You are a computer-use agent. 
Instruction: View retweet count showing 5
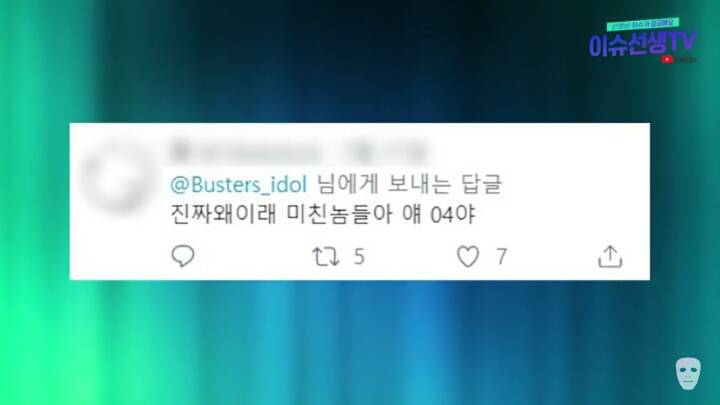tap(359, 257)
